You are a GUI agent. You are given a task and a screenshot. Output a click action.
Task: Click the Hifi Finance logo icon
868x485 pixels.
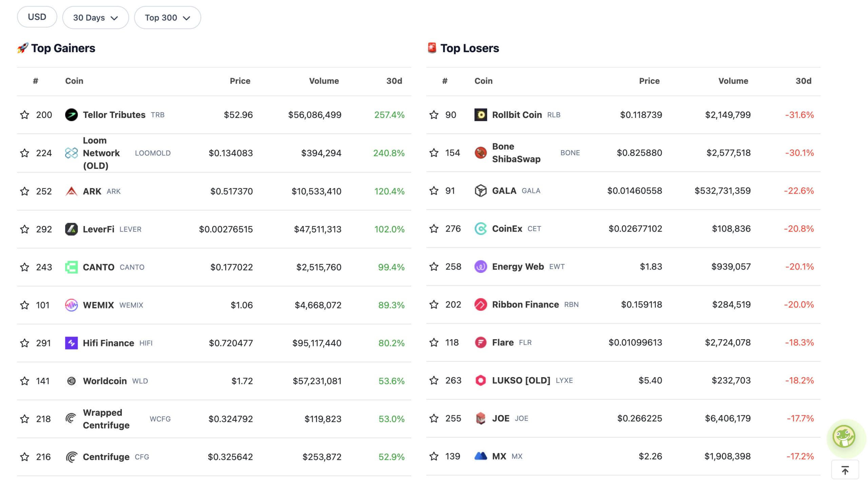[71, 343]
